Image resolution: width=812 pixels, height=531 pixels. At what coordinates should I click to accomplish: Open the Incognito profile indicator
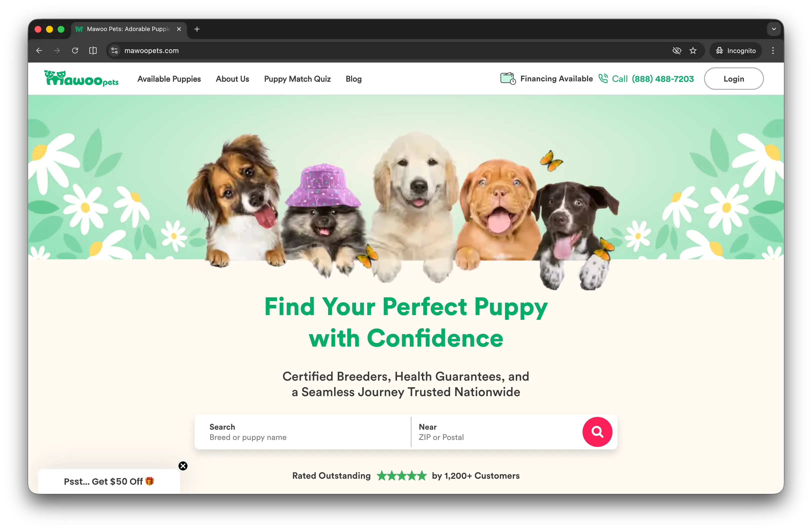(x=735, y=51)
